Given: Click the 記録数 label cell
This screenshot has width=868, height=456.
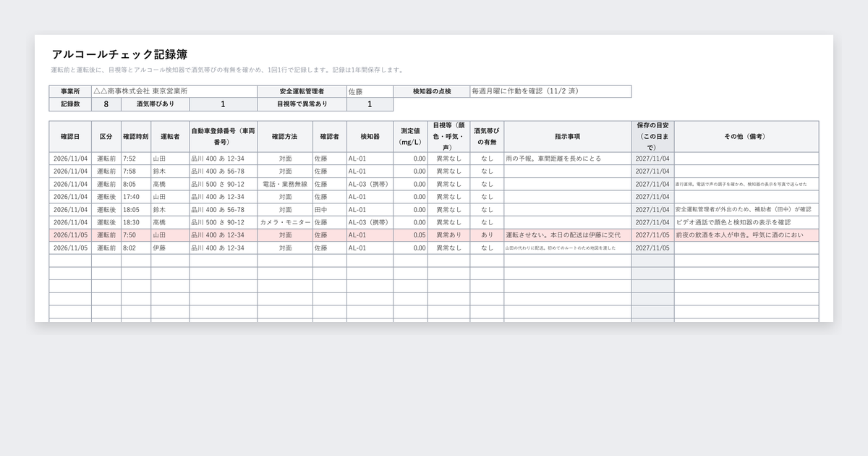Looking at the screenshot, I should point(70,104).
